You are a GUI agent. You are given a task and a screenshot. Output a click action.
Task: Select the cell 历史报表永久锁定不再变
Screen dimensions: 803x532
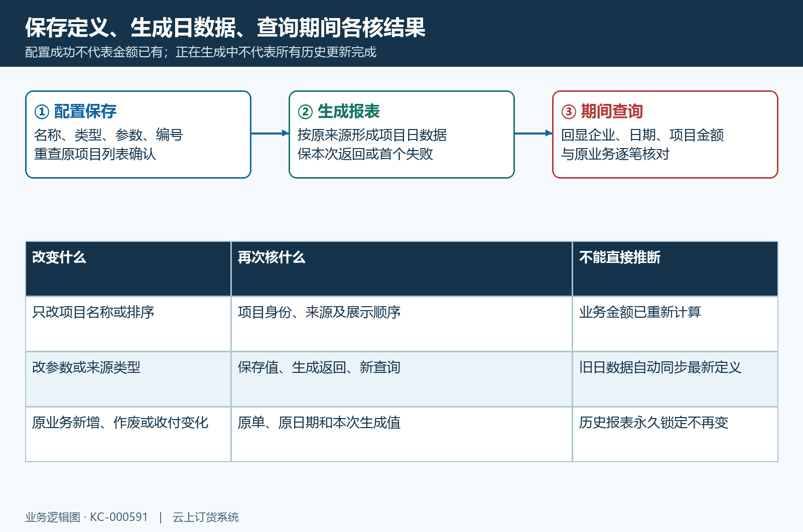[x=675, y=434]
